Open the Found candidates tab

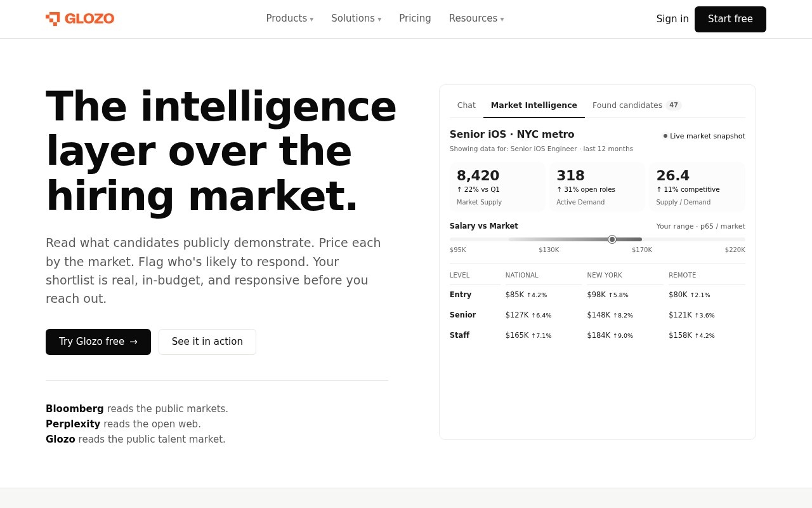click(x=637, y=105)
